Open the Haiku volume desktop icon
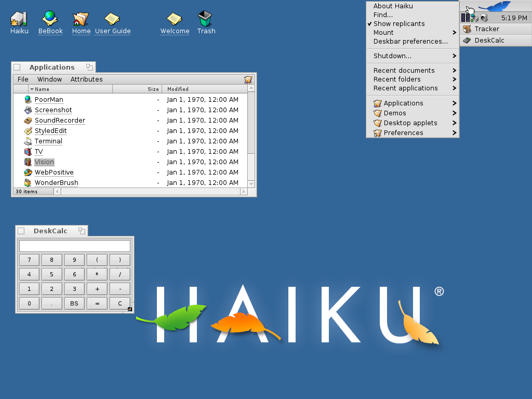 [19, 19]
